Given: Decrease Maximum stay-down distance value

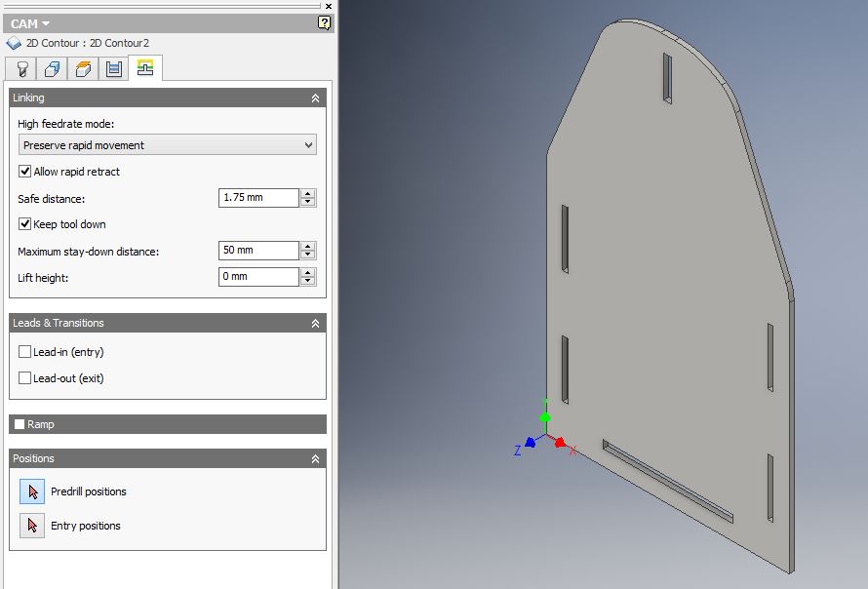Looking at the screenshot, I should point(308,255).
